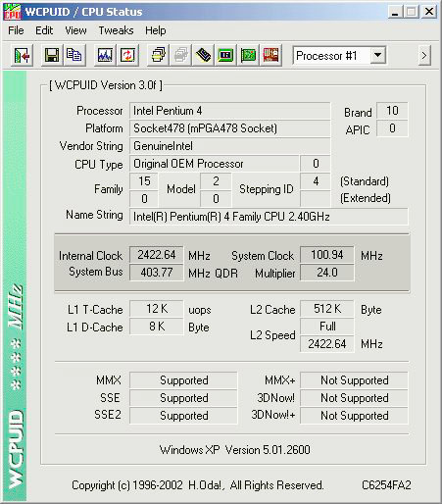Screen dimensions: 442x504
Task: Click the Brand value 10
Action: tap(392, 111)
